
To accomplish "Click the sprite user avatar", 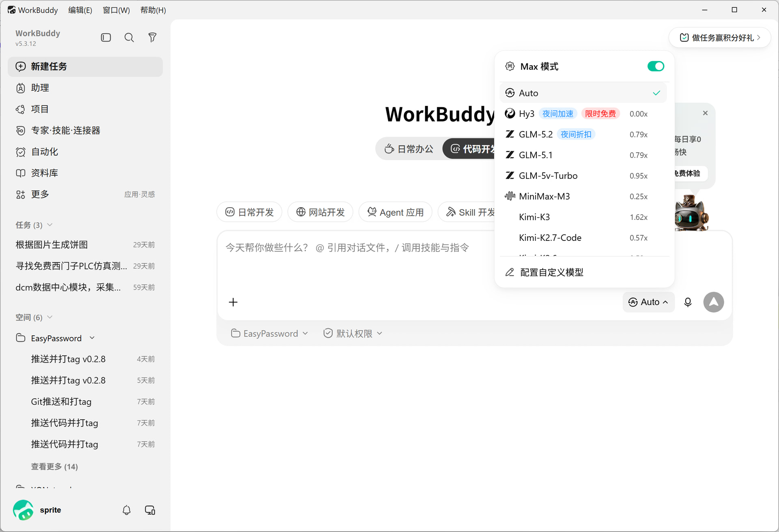I will (23, 510).
